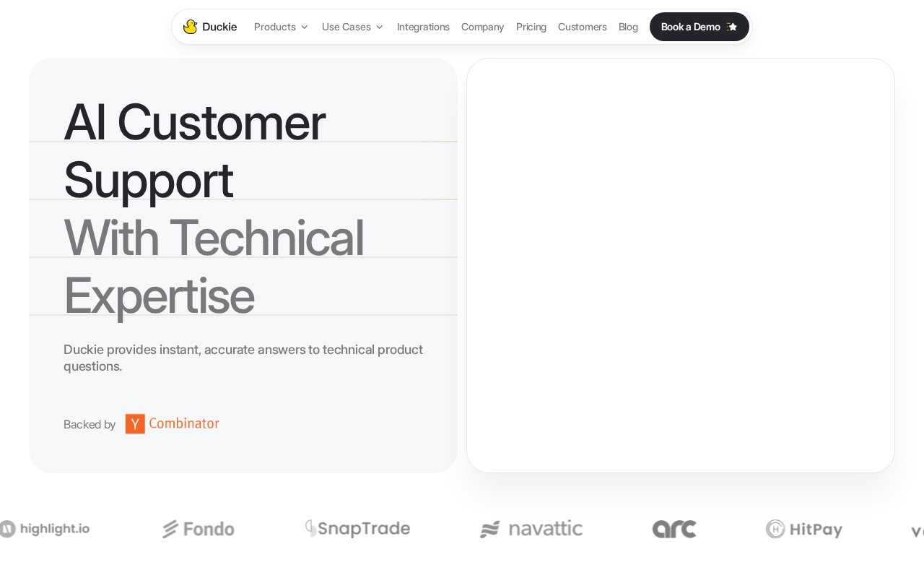
Task: Expand the Use Cases dropdown chevron
Action: (x=380, y=27)
